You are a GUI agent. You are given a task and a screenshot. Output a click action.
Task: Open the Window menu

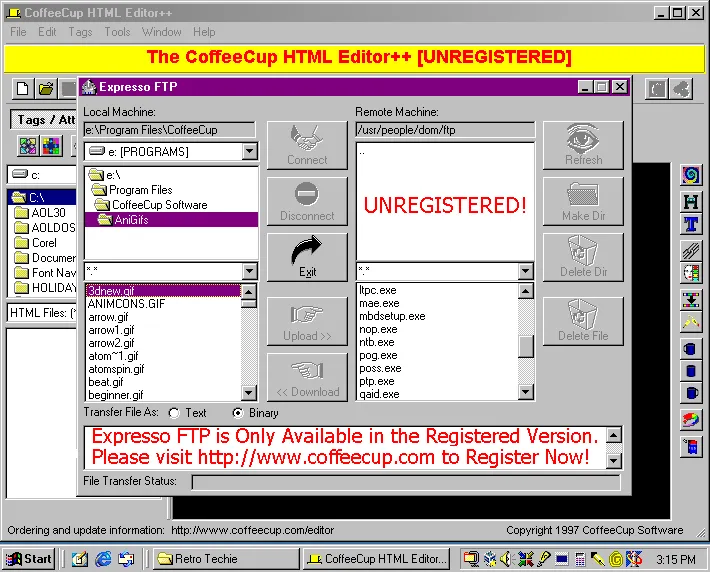pos(162,32)
